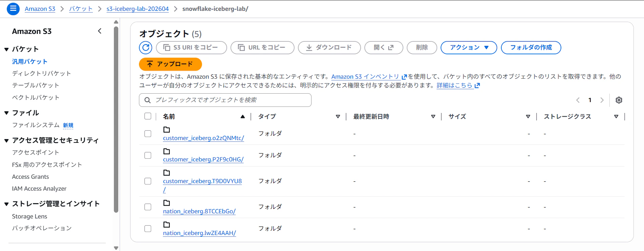Screen dimensions: 644x251
Task: Click the フォルダの作成 button
Action: pos(531,47)
